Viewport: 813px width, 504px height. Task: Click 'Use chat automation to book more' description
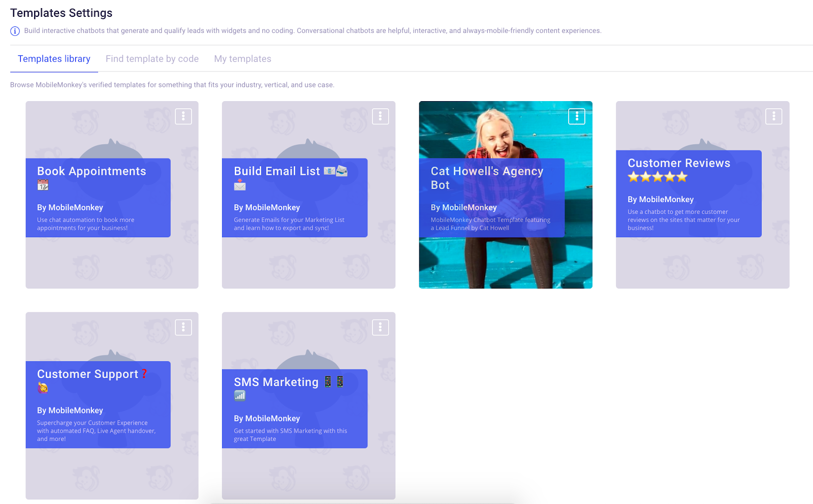tap(85, 224)
